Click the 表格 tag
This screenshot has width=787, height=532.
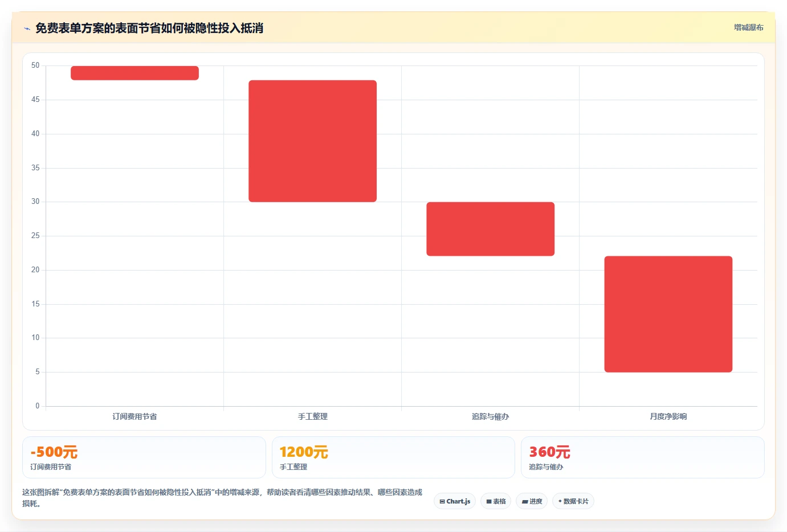[x=496, y=501]
